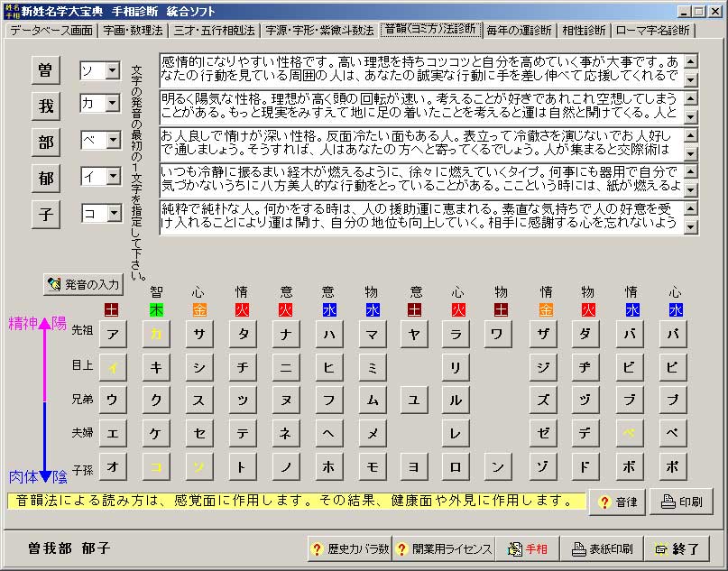The height and width of the screenshot is (571, 728).
Task: Click up arrow of the 純粋で純朴な人 text box
Action: [690, 207]
